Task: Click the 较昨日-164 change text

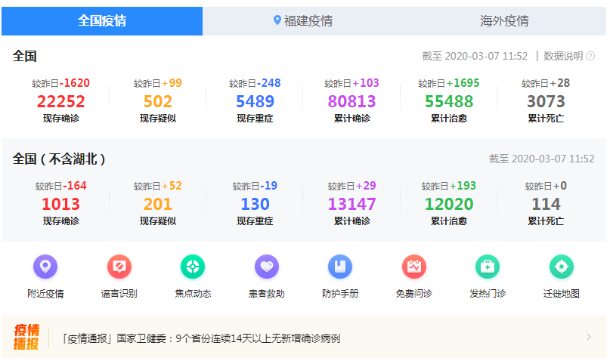Action: point(60,186)
